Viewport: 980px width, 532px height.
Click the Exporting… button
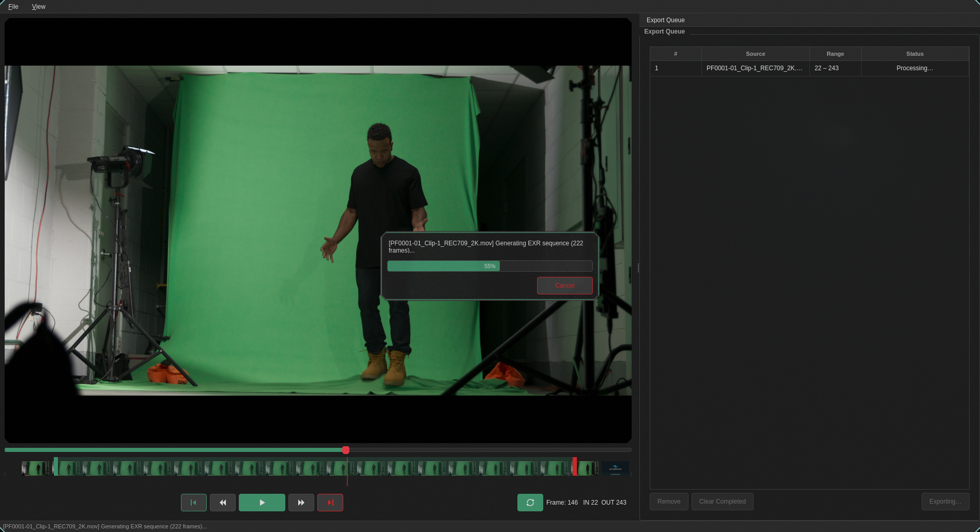(945, 502)
